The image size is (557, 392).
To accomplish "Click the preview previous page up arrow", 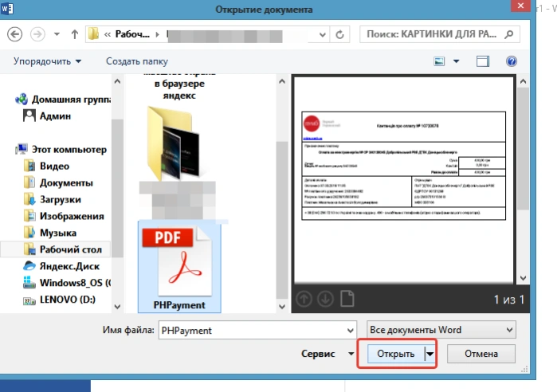I will pos(304,299).
